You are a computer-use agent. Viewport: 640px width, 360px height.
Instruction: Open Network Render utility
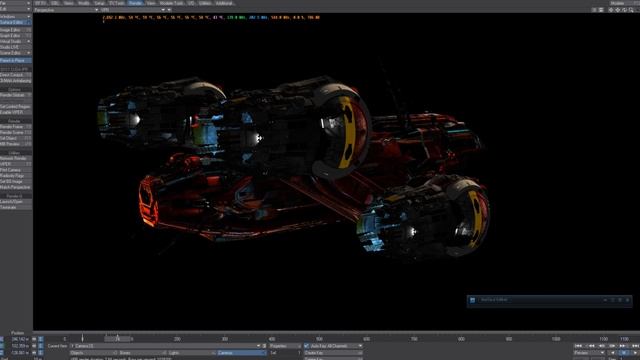point(16,158)
